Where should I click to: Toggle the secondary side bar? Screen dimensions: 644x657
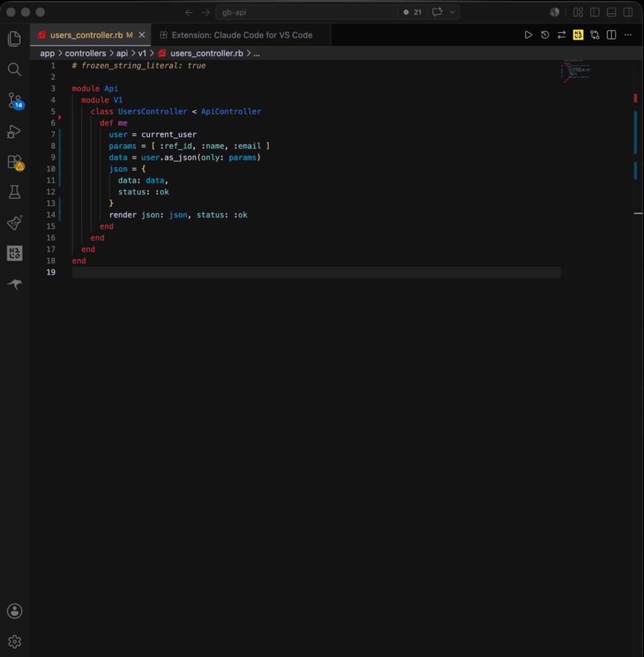(628, 12)
